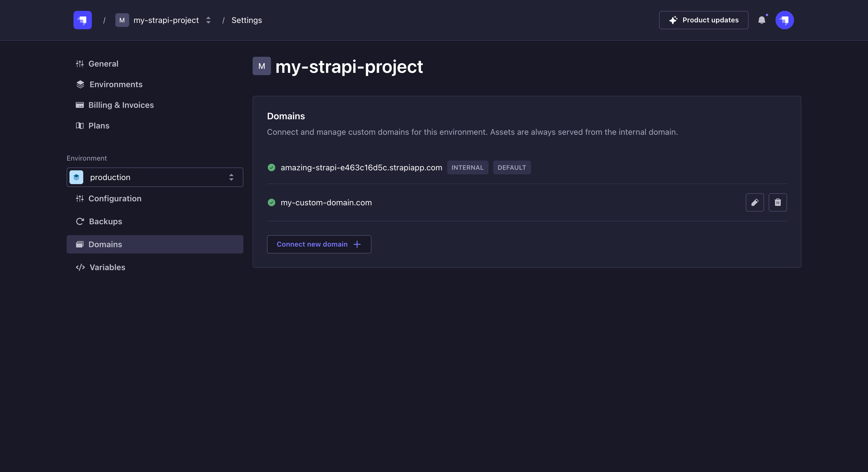This screenshot has height=472, width=868.
Task: Click the INTERNAL badge
Action: tap(467, 167)
